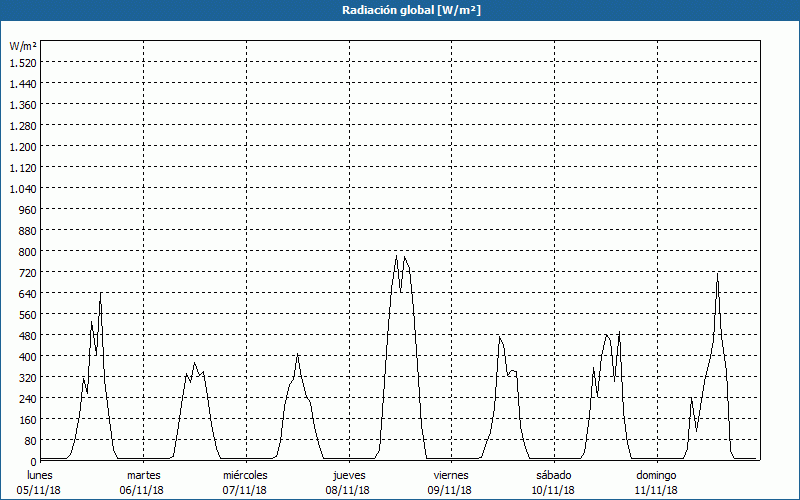Image resolution: width=800 pixels, height=500 pixels.
Task: Click the 05/11/18 date label
Action: [39, 490]
